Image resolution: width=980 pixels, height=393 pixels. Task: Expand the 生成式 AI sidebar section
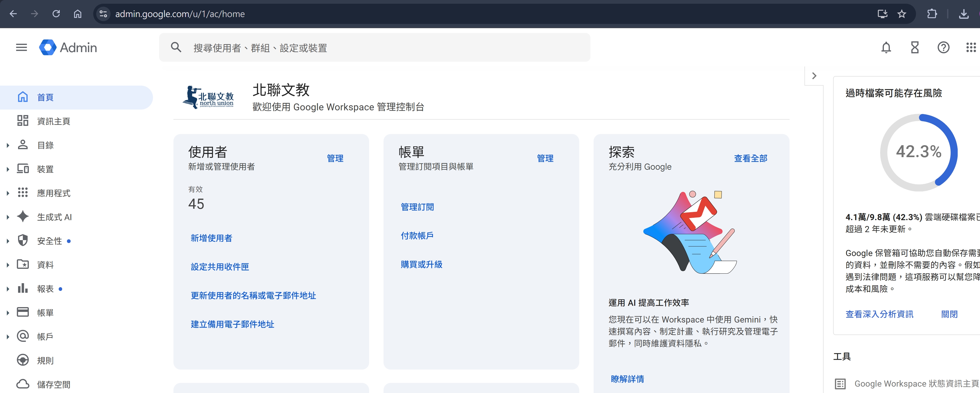pos(8,217)
